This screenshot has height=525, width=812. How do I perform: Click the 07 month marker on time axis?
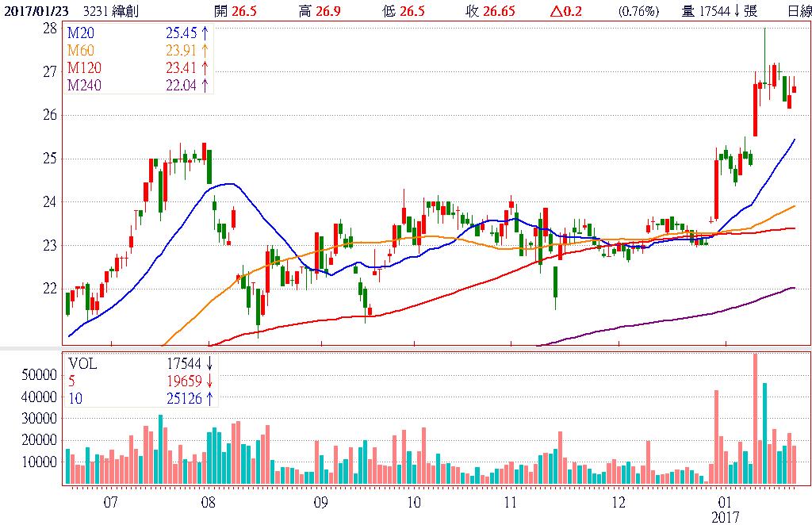[x=110, y=502]
